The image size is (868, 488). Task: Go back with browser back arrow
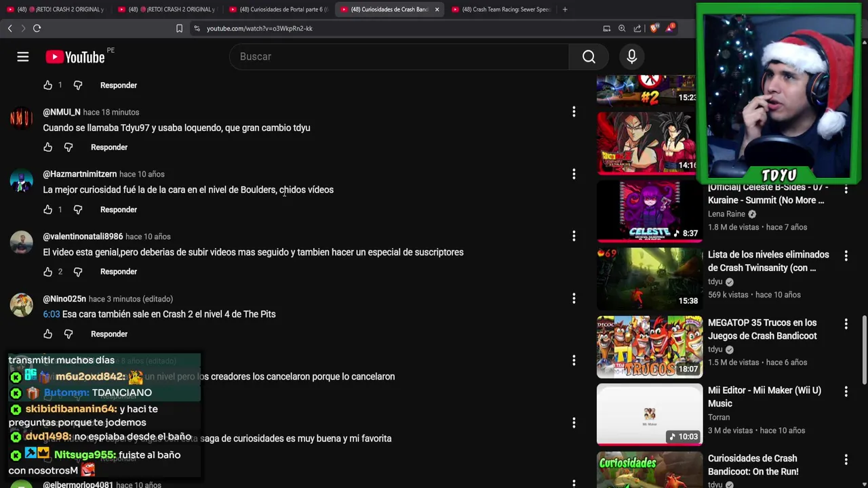tap(9, 28)
